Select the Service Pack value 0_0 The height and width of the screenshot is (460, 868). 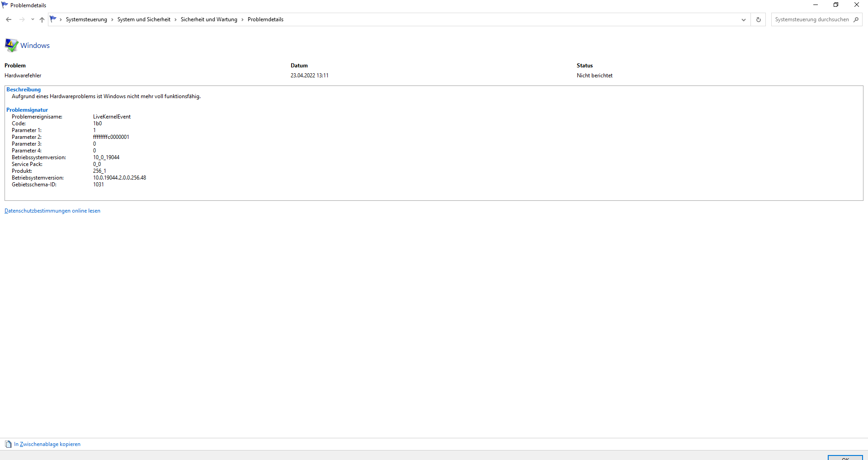coord(97,164)
